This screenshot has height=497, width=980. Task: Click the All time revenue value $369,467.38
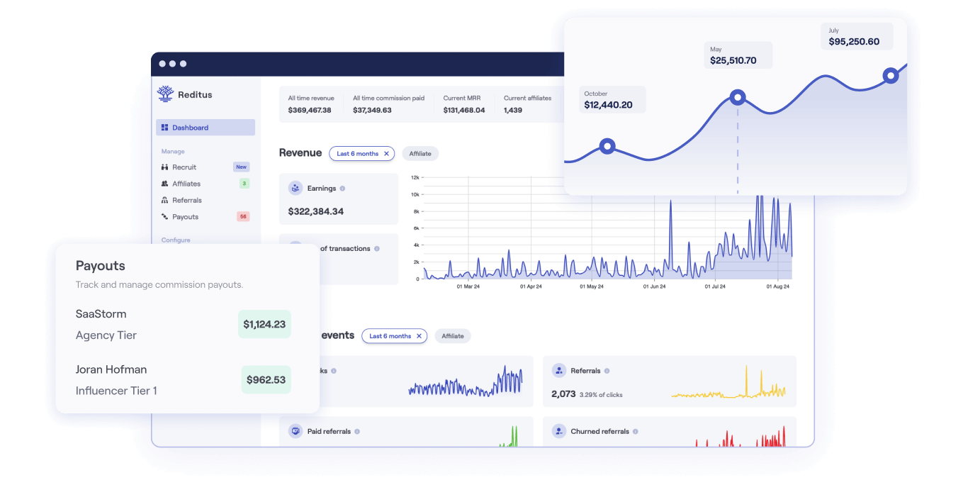[x=310, y=110]
